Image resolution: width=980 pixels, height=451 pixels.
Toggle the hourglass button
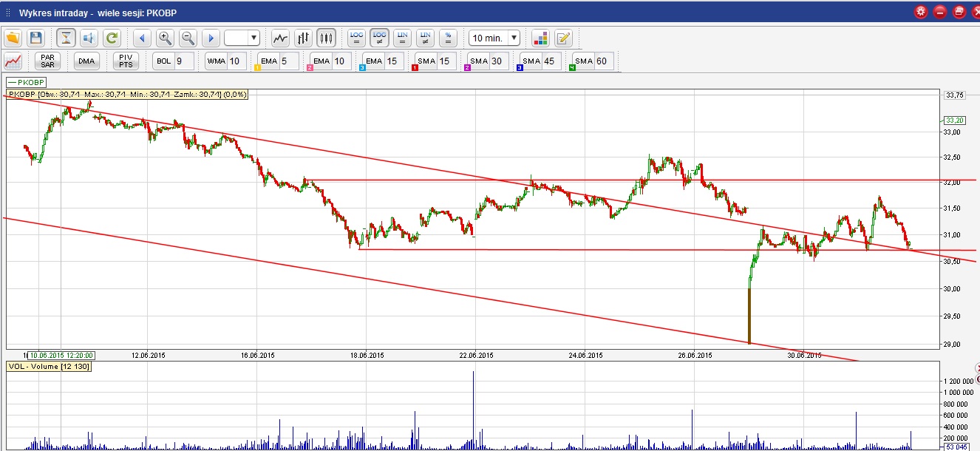click(67, 38)
